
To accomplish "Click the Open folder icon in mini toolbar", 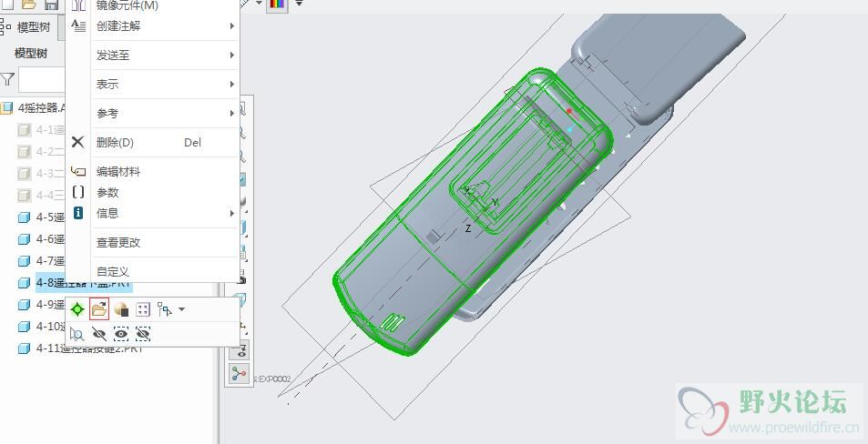I will pyautogui.click(x=99, y=309).
